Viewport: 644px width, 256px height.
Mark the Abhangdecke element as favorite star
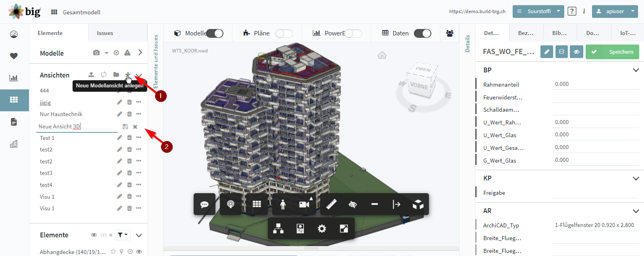[x=113, y=252]
